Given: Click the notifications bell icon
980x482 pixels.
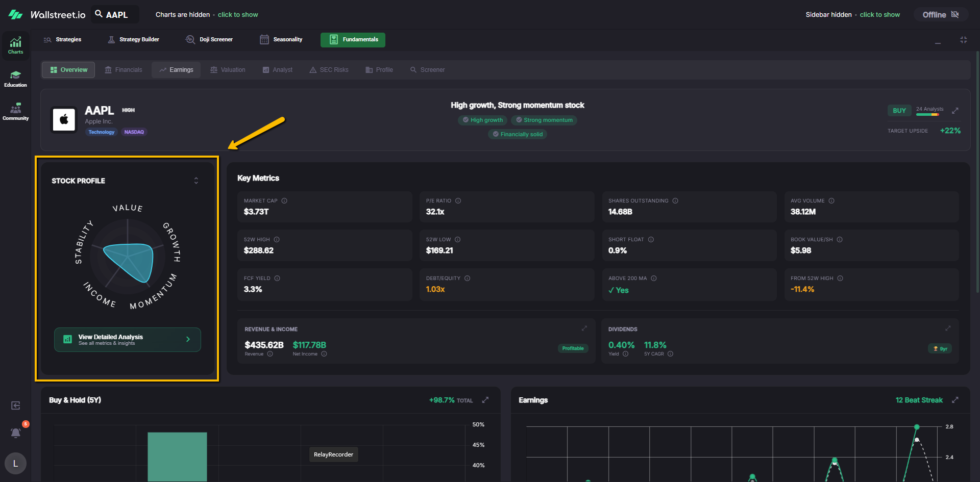Looking at the screenshot, I should coord(16,433).
